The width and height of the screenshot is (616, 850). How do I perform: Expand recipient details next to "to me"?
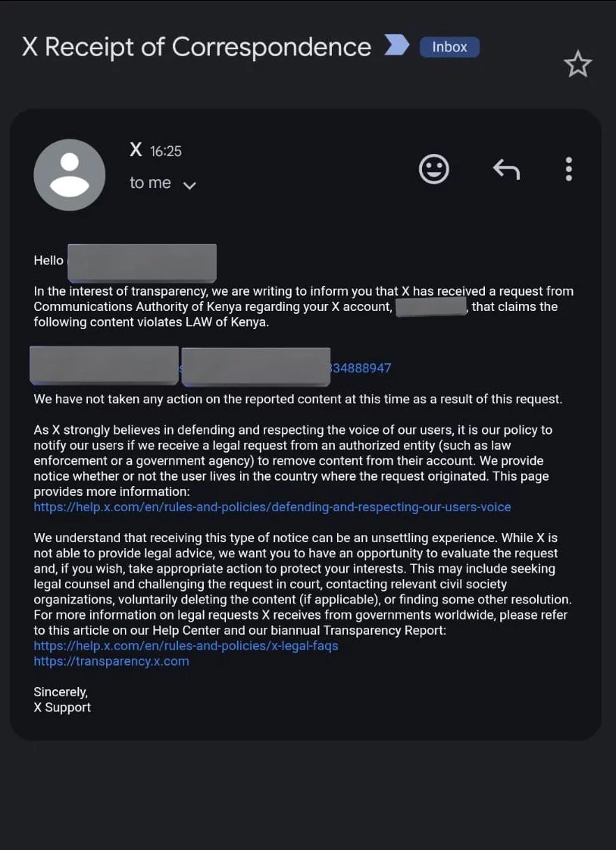[x=189, y=185]
